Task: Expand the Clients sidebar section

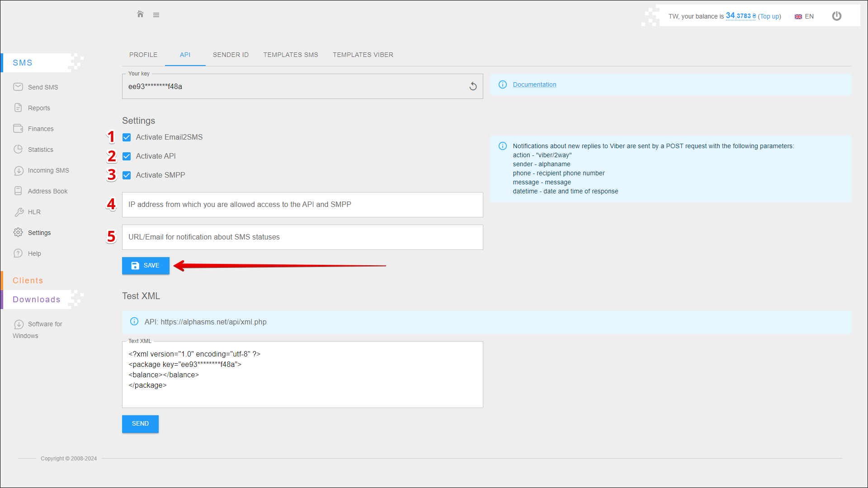Action: tap(28, 281)
